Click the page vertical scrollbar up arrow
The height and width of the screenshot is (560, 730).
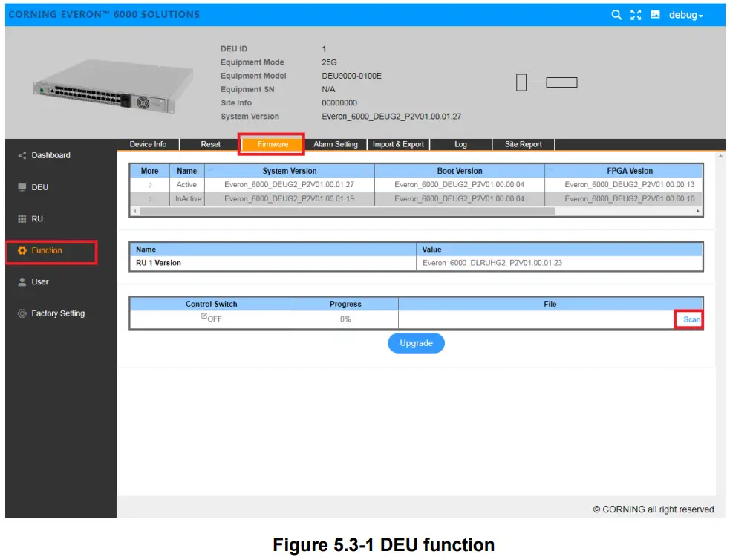click(x=720, y=157)
